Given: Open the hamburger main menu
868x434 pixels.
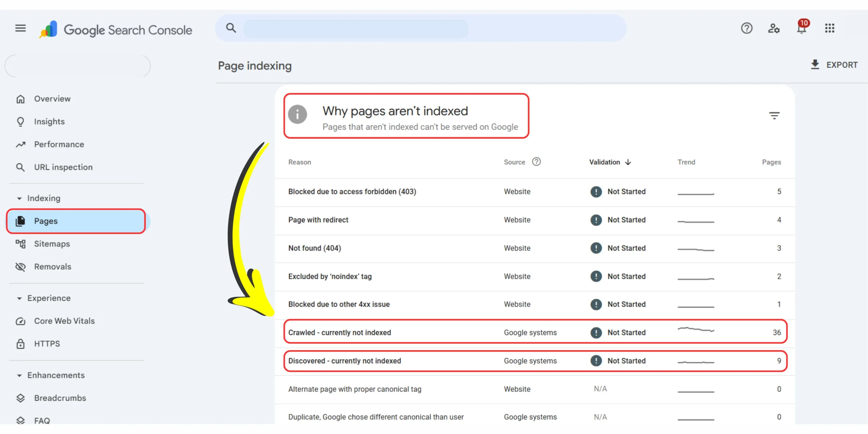Looking at the screenshot, I should click(x=20, y=28).
